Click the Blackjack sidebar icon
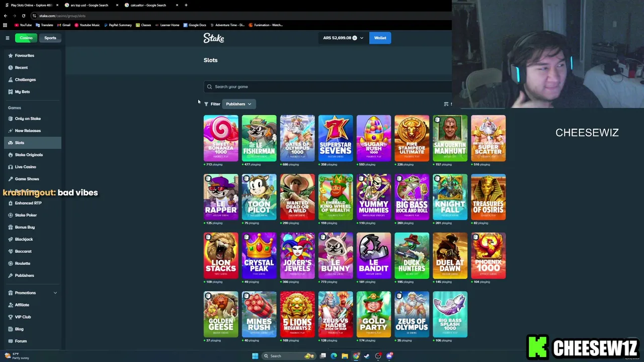Screen dimensions: 644x362 tap(11, 239)
